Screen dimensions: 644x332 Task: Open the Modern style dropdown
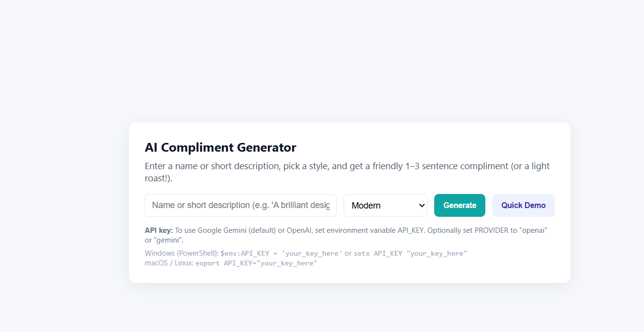coord(385,205)
